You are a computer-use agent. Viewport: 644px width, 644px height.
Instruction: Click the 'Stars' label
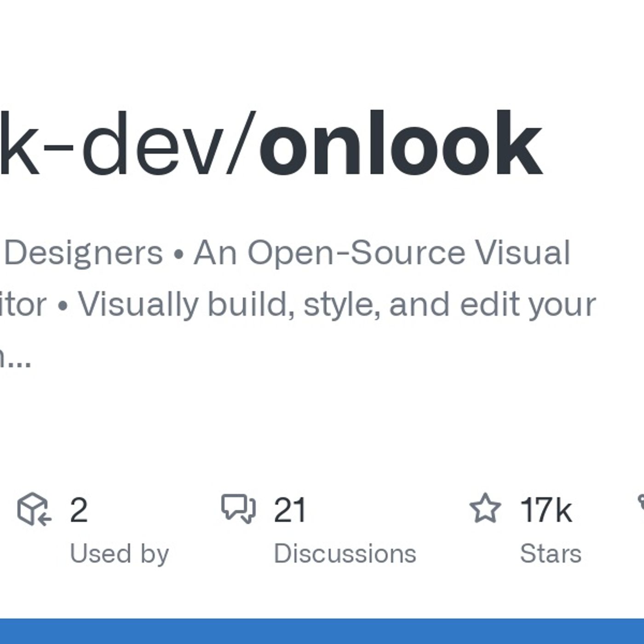(x=551, y=553)
